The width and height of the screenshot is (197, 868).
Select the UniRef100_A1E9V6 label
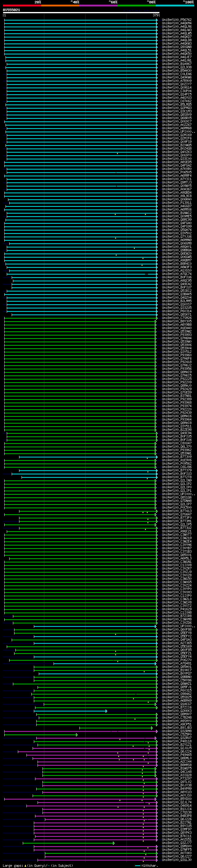[177, 460]
